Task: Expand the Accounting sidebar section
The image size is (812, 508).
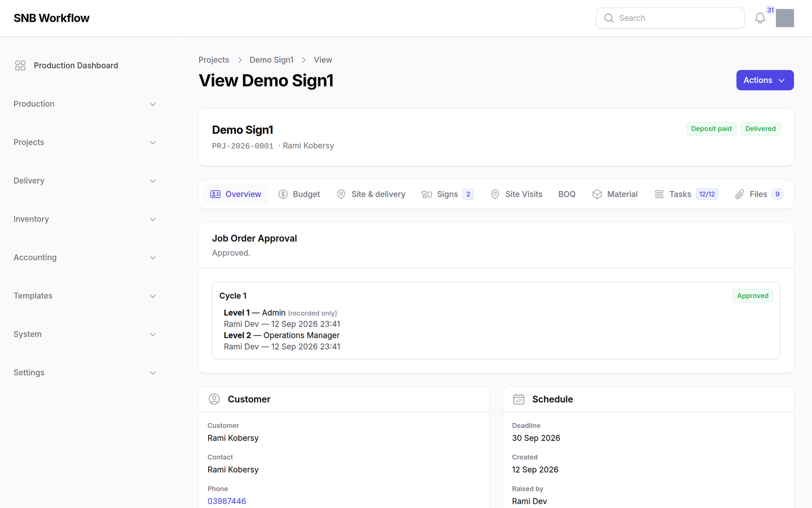Action: click(85, 258)
